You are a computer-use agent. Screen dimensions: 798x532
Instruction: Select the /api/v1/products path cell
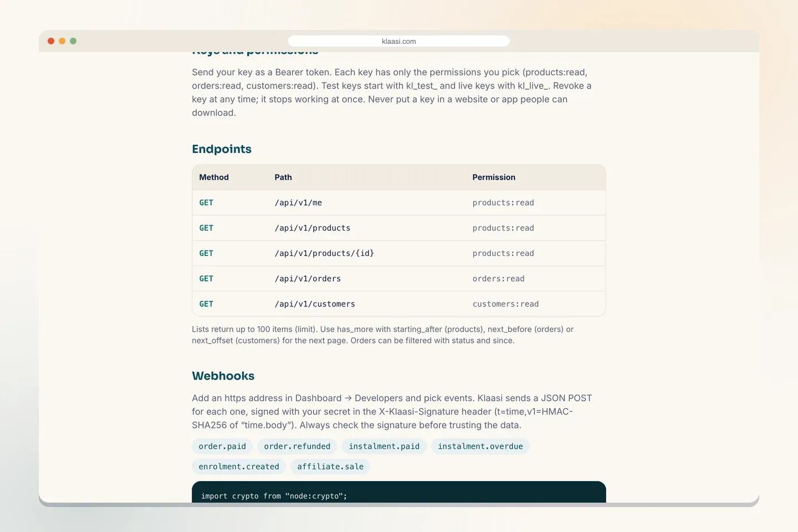313,228
